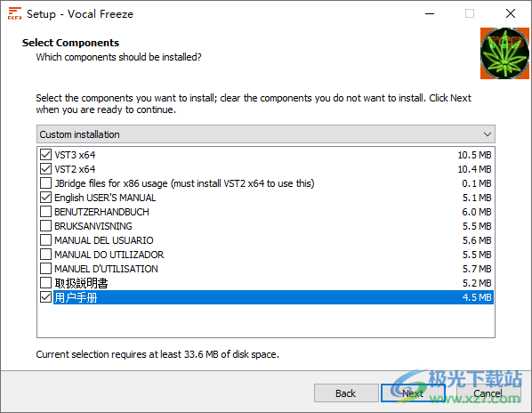Minimize the Setup window
Image resolution: width=532 pixels, height=413 pixels.
(430, 13)
